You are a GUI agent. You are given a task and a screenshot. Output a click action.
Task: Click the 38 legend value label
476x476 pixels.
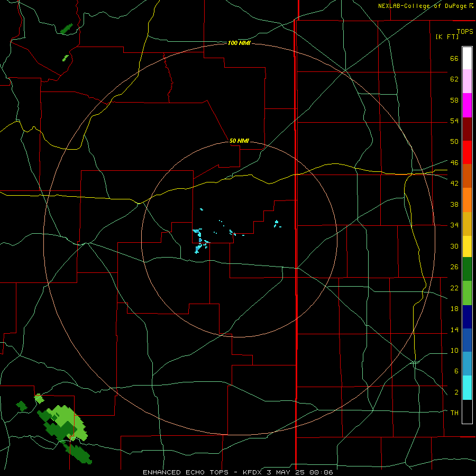(x=454, y=204)
